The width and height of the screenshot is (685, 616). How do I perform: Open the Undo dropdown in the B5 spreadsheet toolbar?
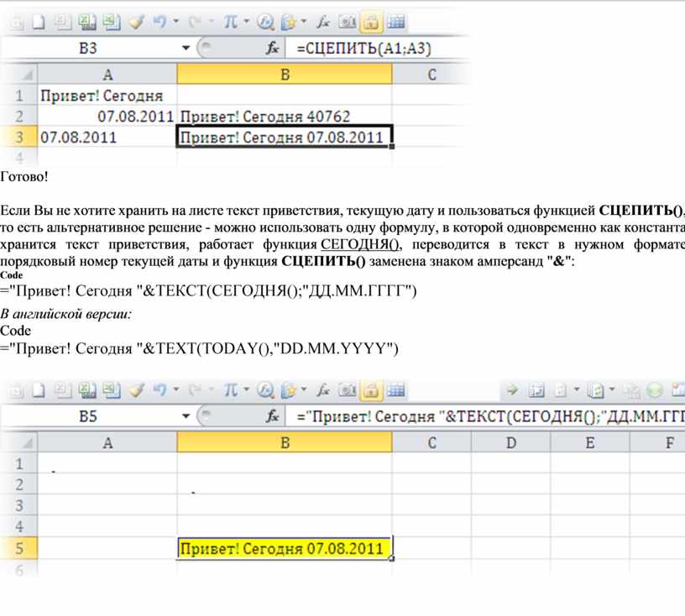click(176, 389)
